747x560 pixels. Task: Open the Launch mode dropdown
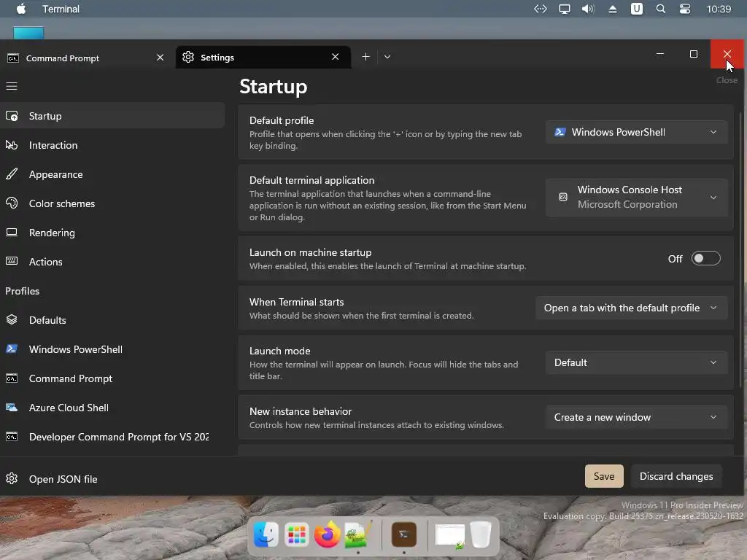click(x=636, y=362)
